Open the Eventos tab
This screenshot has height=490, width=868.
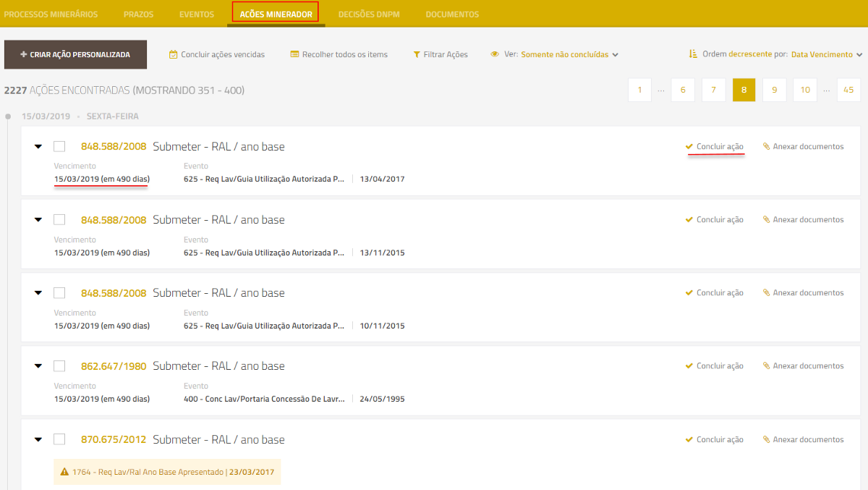[x=197, y=14]
